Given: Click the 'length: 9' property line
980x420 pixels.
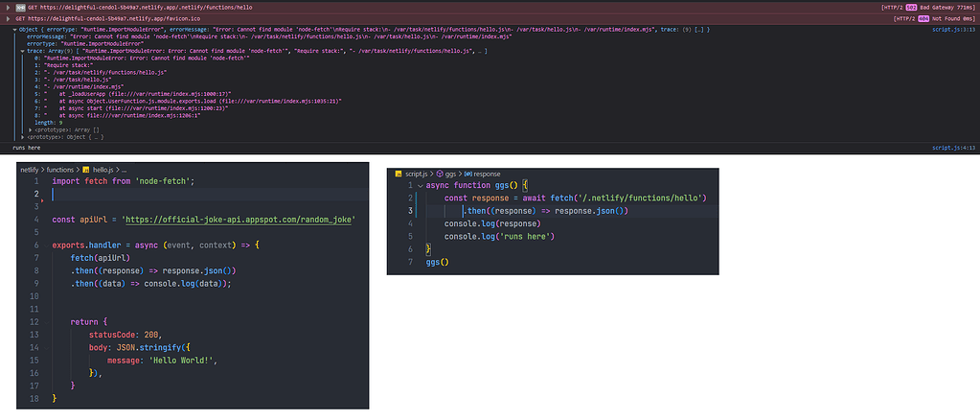Looking at the screenshot, I should pyautogui.click(x=48, y=122).
